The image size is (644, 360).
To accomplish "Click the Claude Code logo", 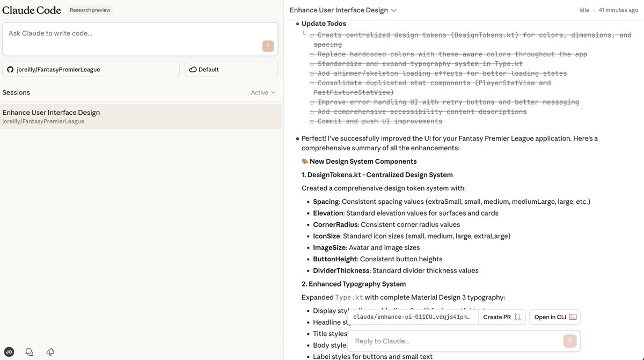I will pyautogui.click(x=32, y=10).
